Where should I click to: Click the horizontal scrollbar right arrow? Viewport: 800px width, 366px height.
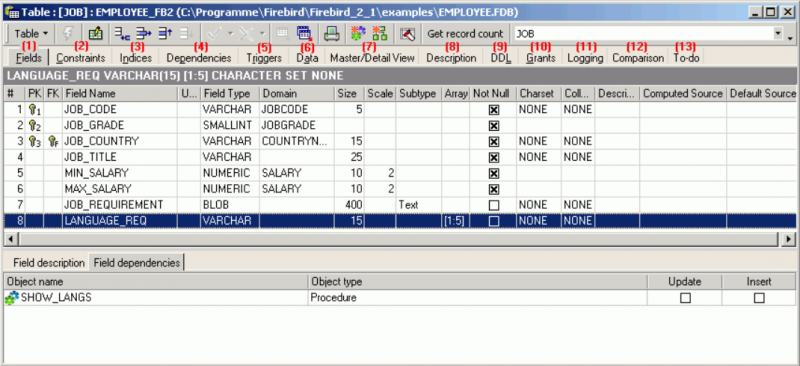(x=789, y=238)
